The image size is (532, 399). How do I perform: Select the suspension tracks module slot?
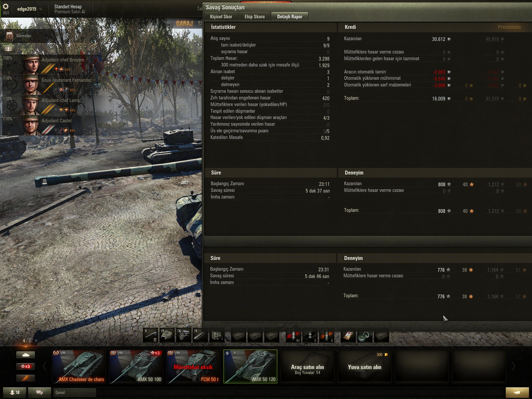tap(200, 335)
